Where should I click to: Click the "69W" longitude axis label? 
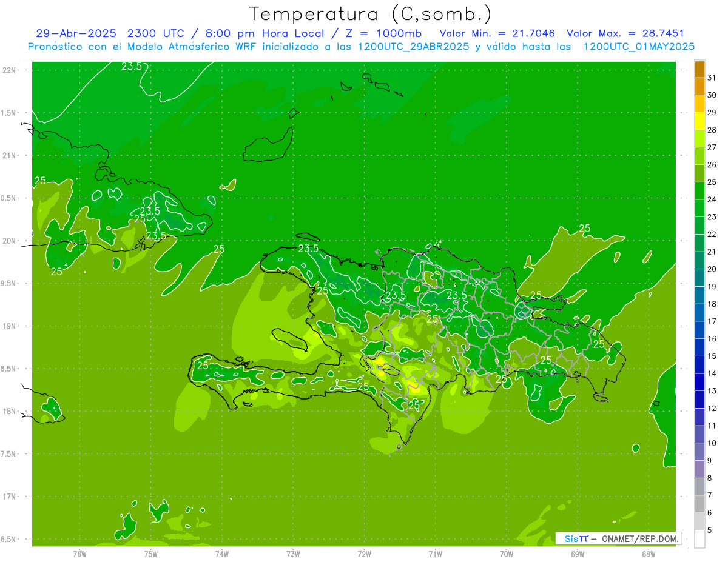coord(578,554)
